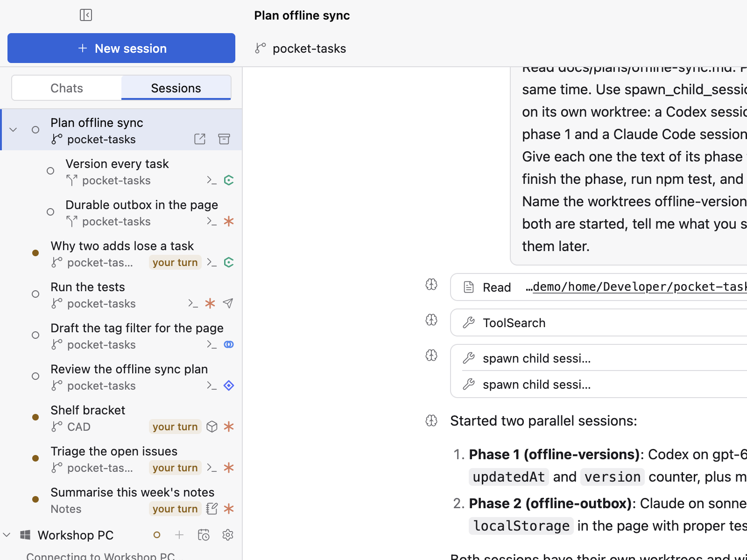Select the Shelf bracket session

[122, 417]
